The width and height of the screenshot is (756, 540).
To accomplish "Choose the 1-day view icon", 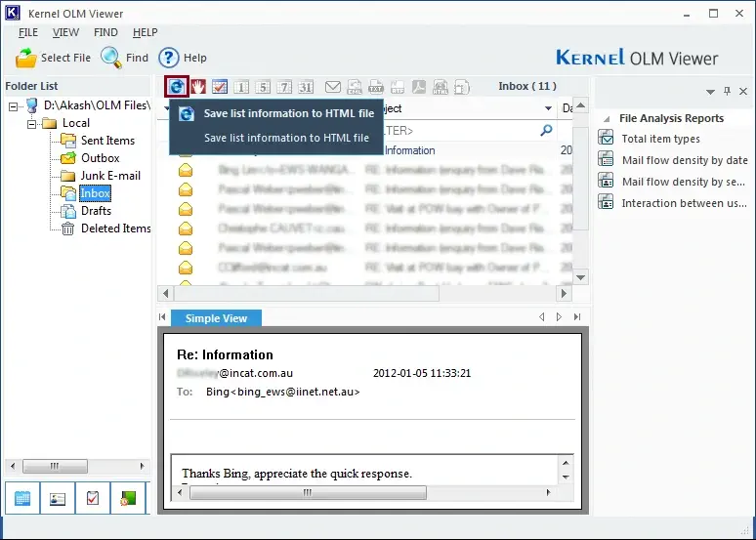I will click(241, 87).
